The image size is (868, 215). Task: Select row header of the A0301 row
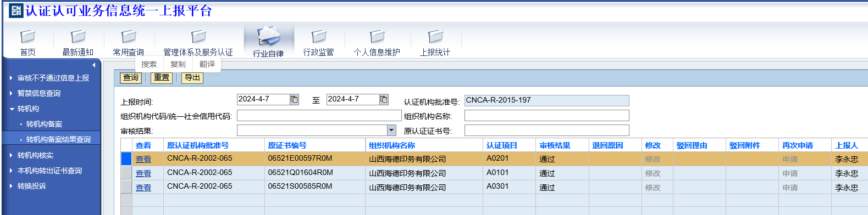click(x=126, y=187)
